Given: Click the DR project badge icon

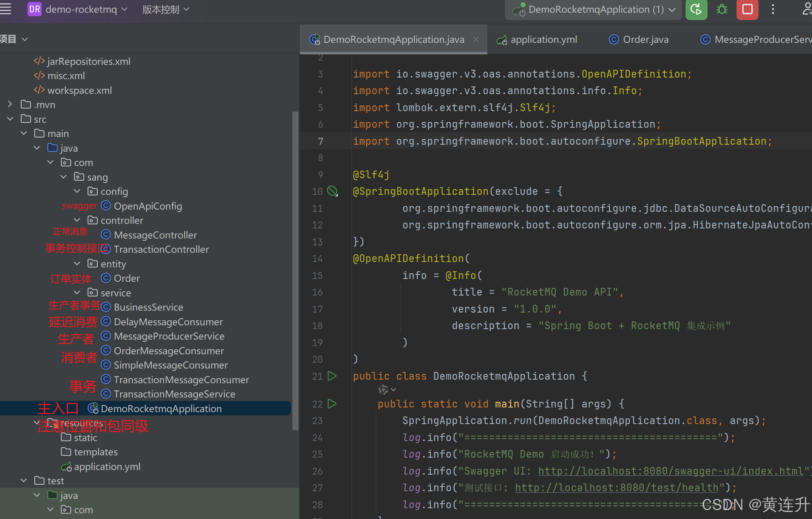Looking at the screenshot, I should (x=34, y=9).
